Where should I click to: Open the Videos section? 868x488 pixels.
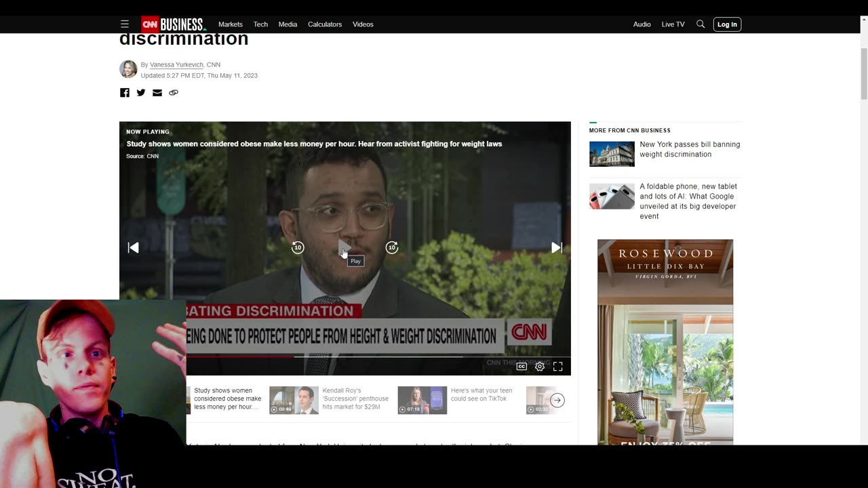tap(363, 24)
